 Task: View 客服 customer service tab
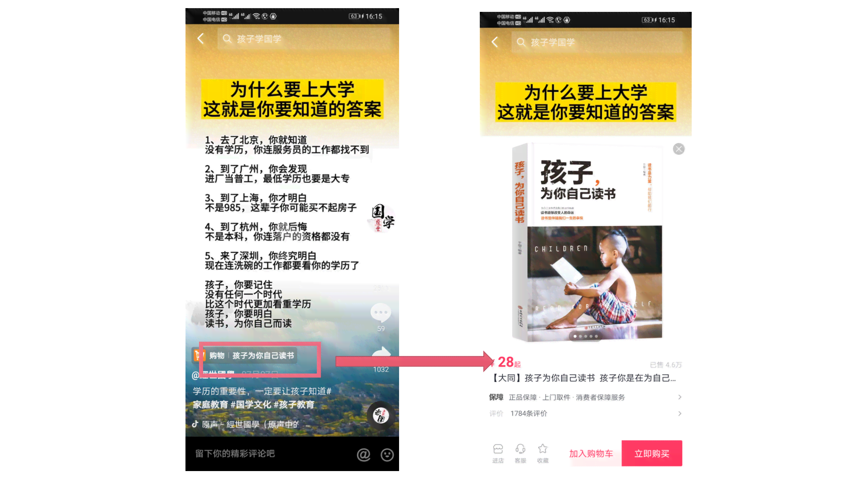click(520, 453)
